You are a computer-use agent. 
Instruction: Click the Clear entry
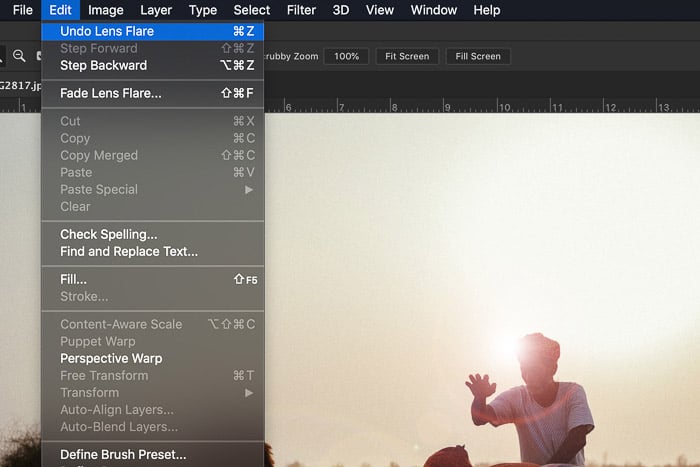152,207
